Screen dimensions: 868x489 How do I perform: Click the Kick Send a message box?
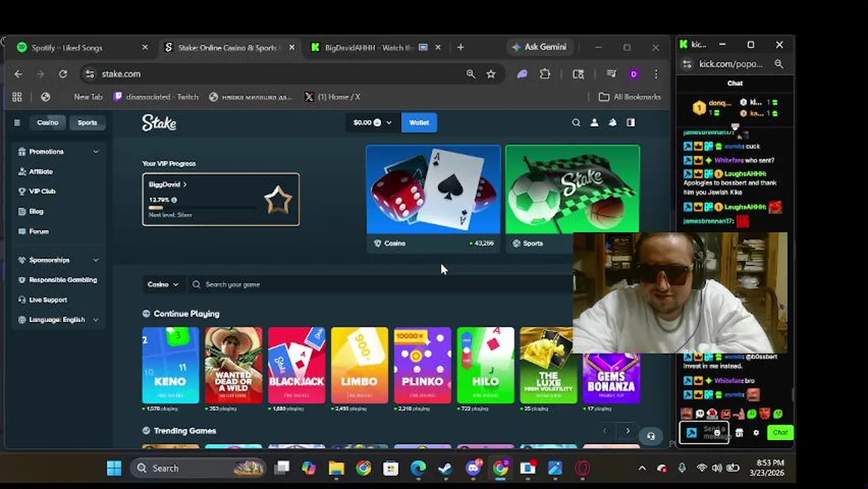point(704,433)
